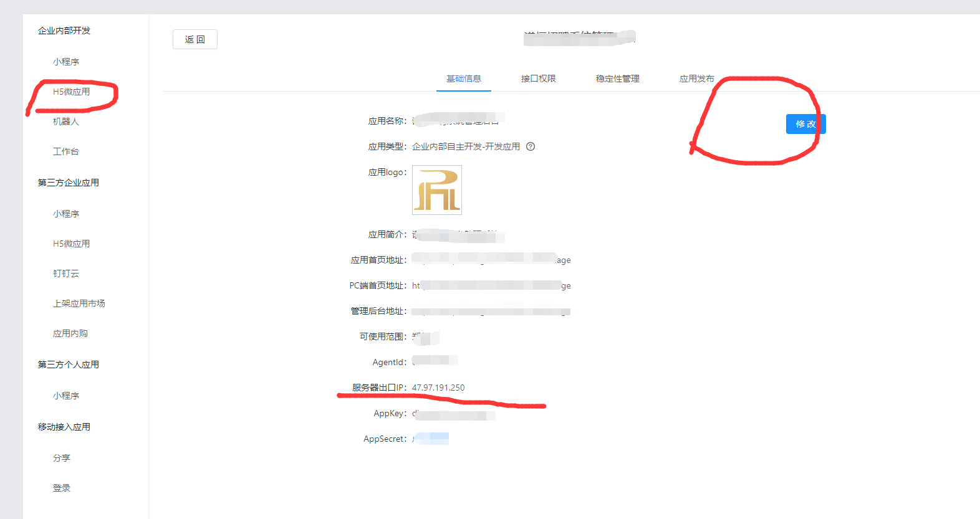Select the 基础信息 tab
The width and height of the screenshot is (980, 519).
(x=463, y=79)
